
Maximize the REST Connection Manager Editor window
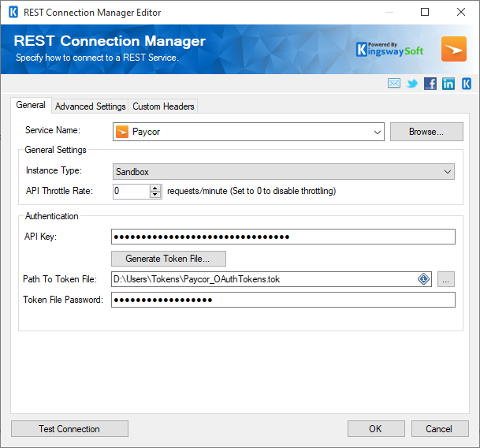(x=425, y=13)
